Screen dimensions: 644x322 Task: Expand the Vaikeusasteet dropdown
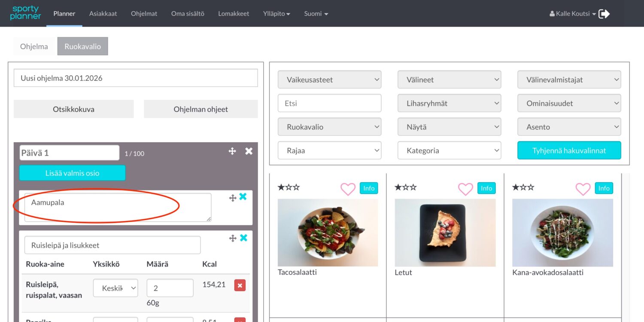(x=329, y=80)
